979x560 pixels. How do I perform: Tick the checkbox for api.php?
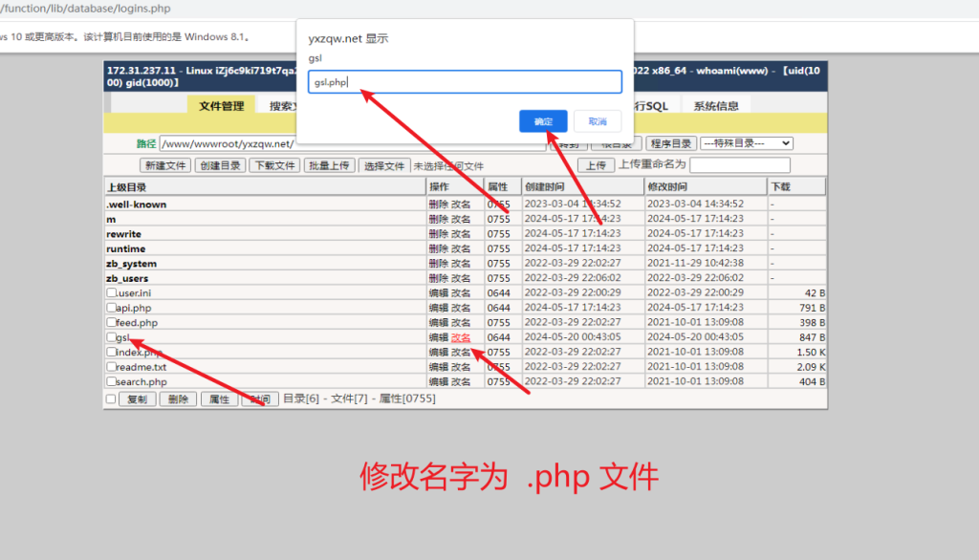click(x=112, y=308)
